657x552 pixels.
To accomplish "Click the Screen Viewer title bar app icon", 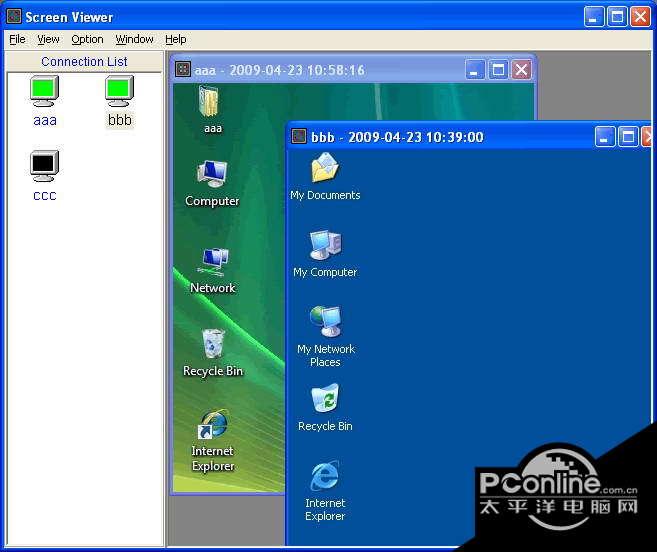I will click(14, 16).
